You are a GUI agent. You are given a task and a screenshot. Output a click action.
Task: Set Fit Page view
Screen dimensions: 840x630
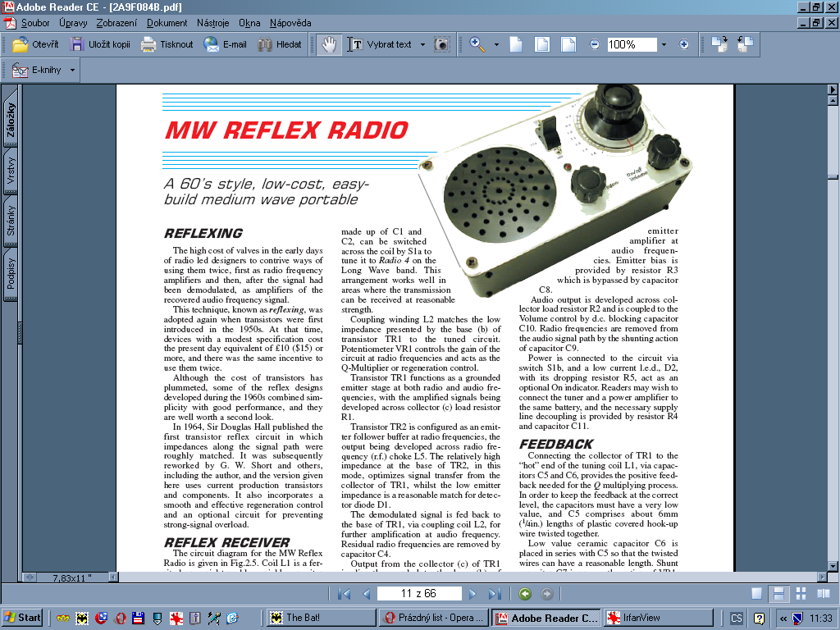(542, 44)
